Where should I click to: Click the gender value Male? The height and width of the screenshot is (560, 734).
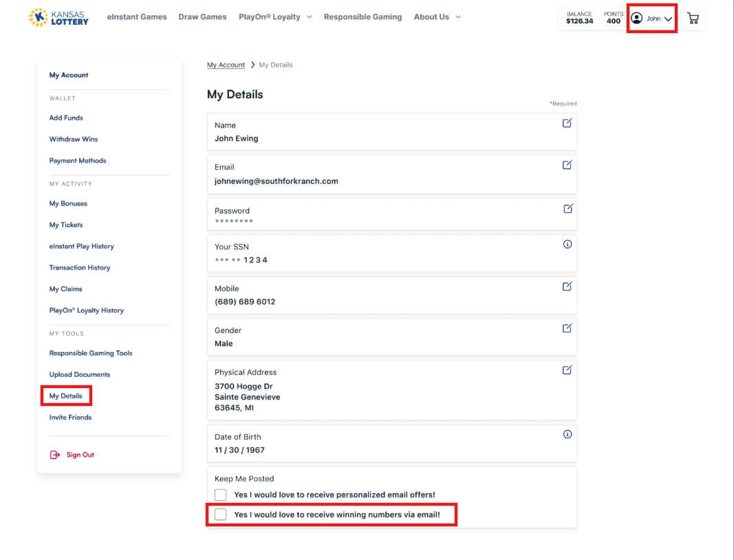click(x=224, y=343)
